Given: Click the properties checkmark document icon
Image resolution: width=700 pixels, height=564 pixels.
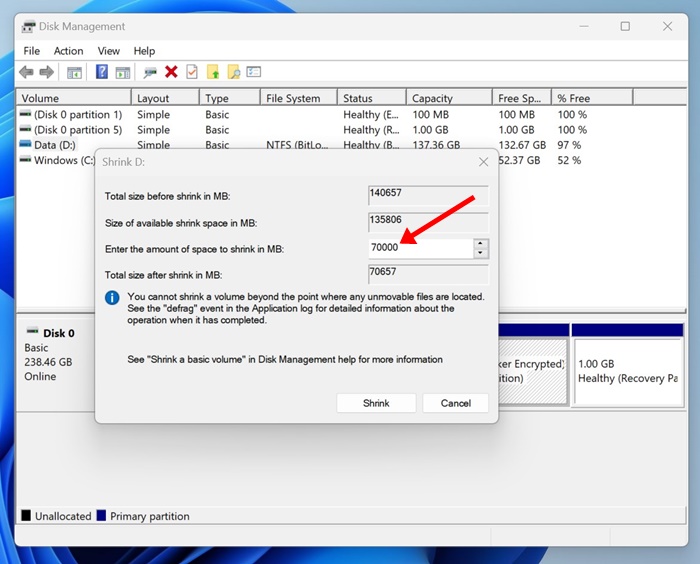Looking at the screenshot, I should [x=192, y=71].
